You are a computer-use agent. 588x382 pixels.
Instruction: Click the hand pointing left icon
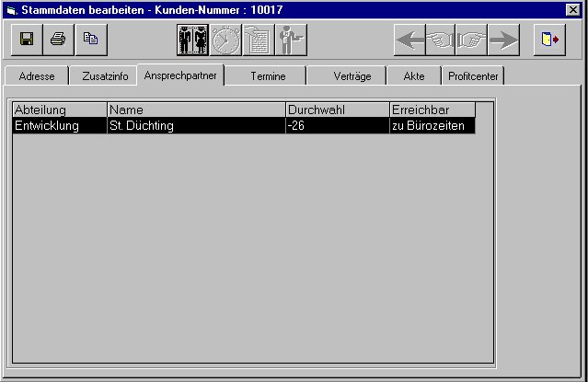442,41
